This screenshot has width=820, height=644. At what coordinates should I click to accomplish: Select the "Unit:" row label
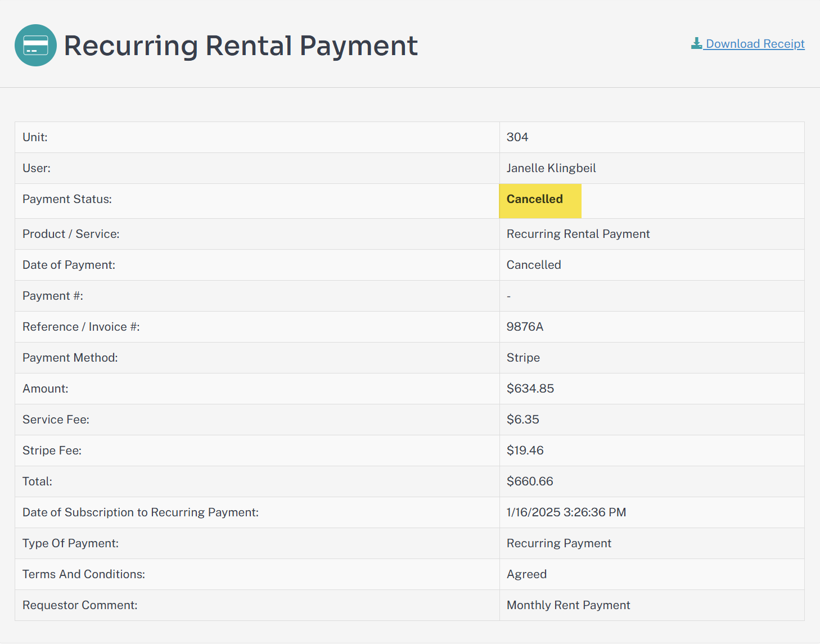(x=35, y=137)
